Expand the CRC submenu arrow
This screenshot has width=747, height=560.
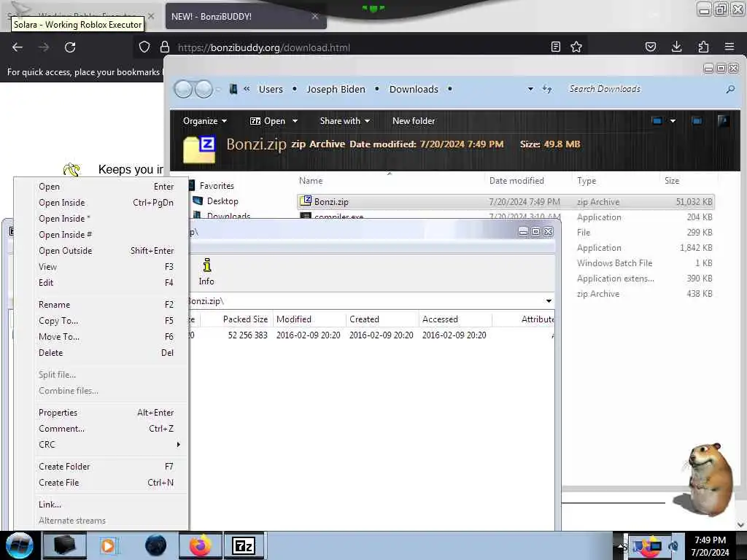[178, 444]
